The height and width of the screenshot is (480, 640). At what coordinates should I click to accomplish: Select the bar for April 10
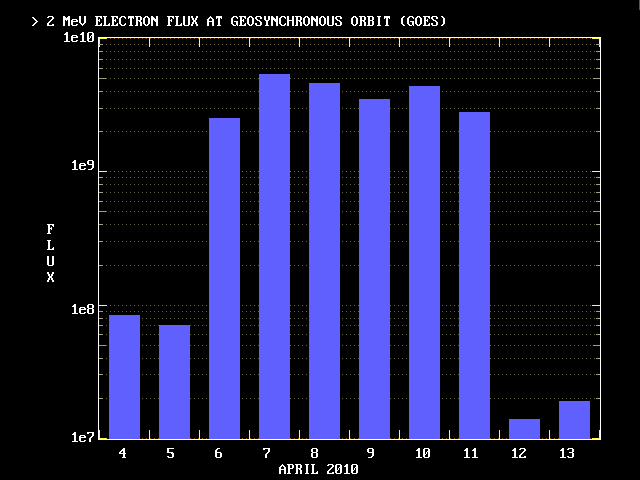pyautogui.click(x=424, y=262)
